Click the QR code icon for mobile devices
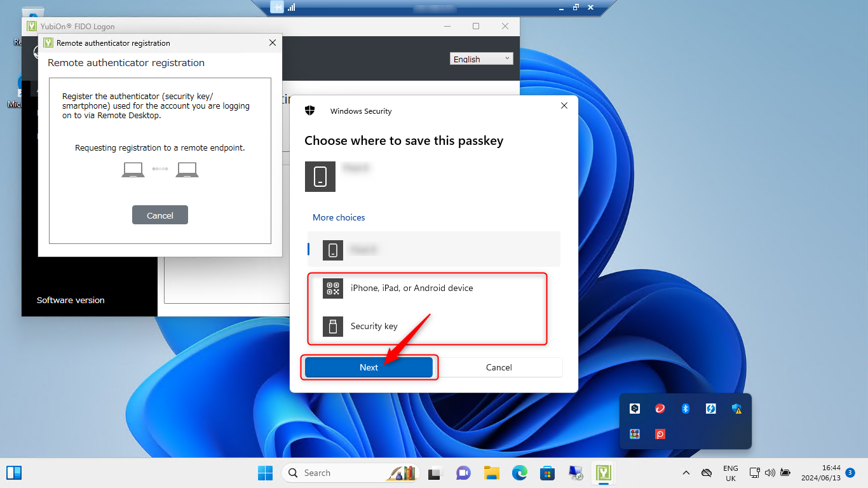This screenshot has height=488, width=868. [333, 288]
